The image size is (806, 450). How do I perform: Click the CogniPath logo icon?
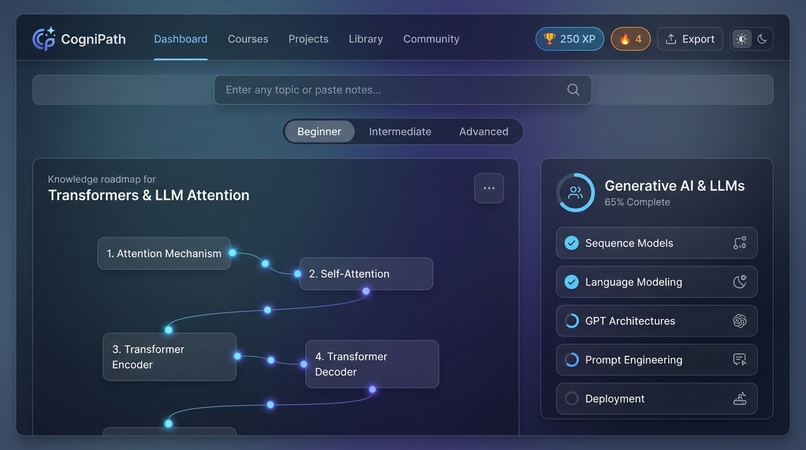pyautogui.click(x=44, y=39)
